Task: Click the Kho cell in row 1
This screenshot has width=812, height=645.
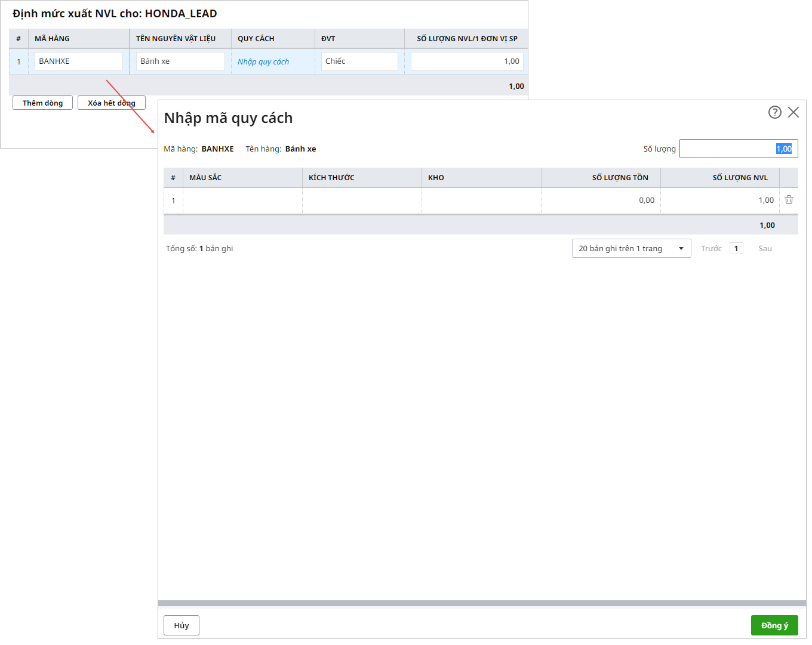Action: (481, 200)
